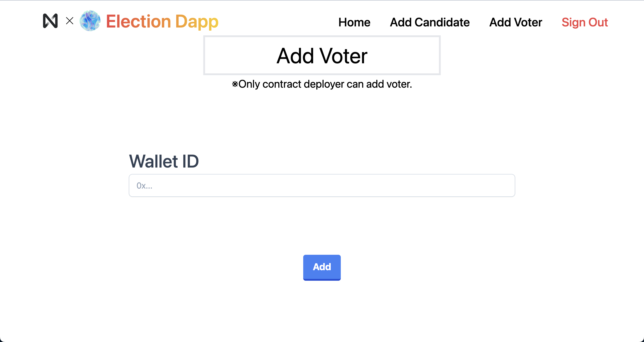Click the Wallet ID label

tap(164, 161)
